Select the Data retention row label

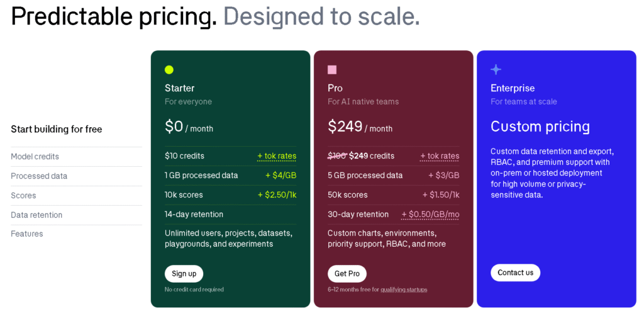tap(36, 215)
